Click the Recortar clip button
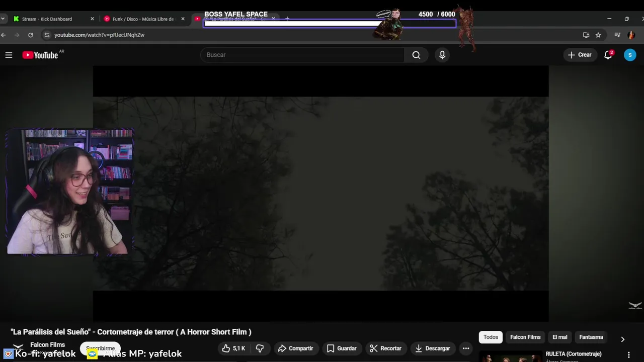This screenshot has width=644, height=362. (385, 348)
